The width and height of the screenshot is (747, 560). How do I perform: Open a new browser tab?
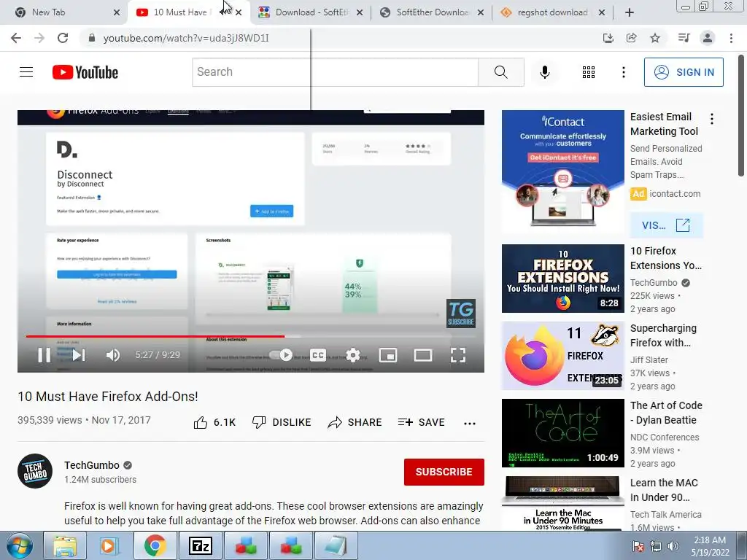coord(630,12)
